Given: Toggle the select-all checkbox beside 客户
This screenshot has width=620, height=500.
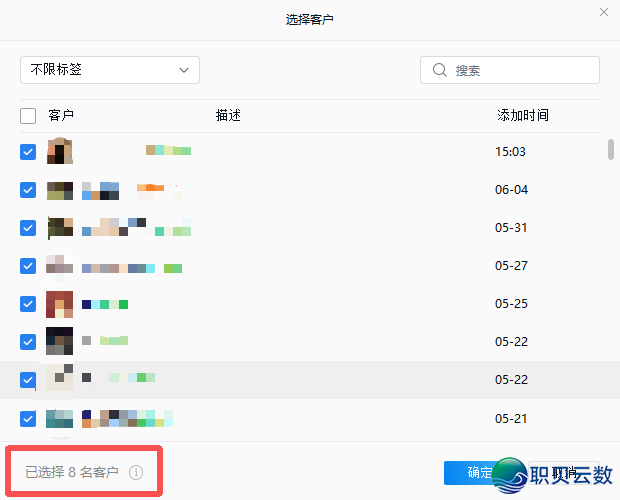Looking at the screenshot, I should point(28,116).
